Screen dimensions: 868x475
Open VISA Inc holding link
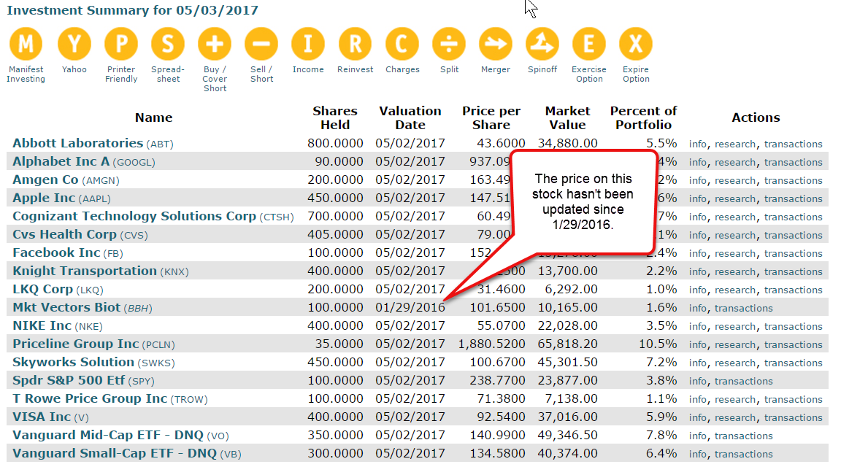(x=42, y=417)
